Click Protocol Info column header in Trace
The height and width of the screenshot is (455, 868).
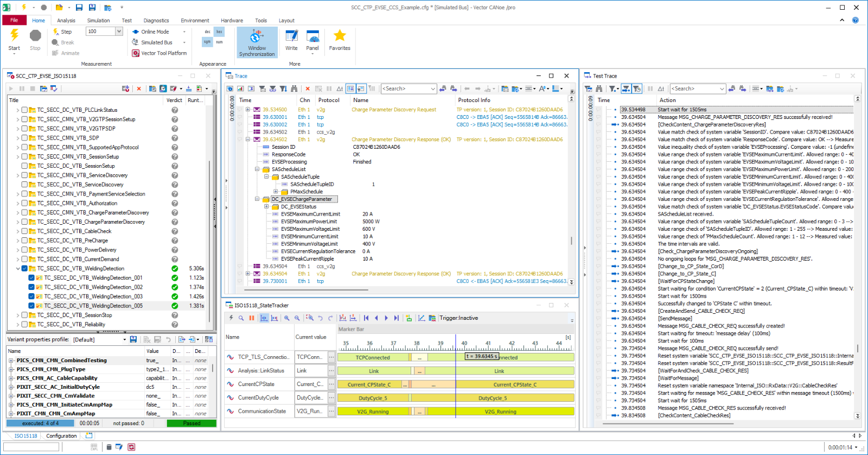[x=474, y=100]
